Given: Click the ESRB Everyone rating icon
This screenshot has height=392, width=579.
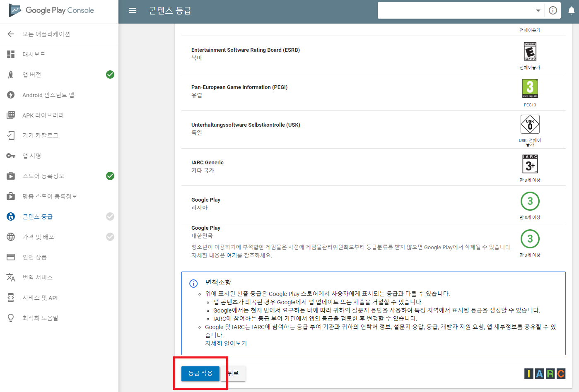Looking at the screenshot, I should (530, 51).
